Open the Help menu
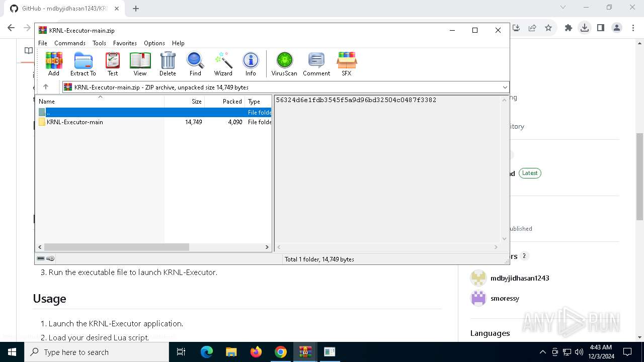Viewport: 644px width, 362px height. point(178,43)
